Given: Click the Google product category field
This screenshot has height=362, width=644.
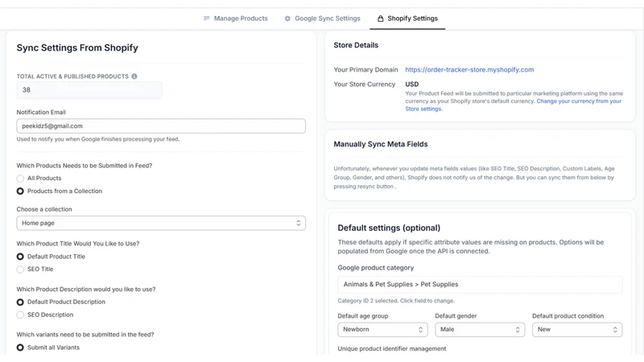Looking at the screenshot, I should pos(480,285).
